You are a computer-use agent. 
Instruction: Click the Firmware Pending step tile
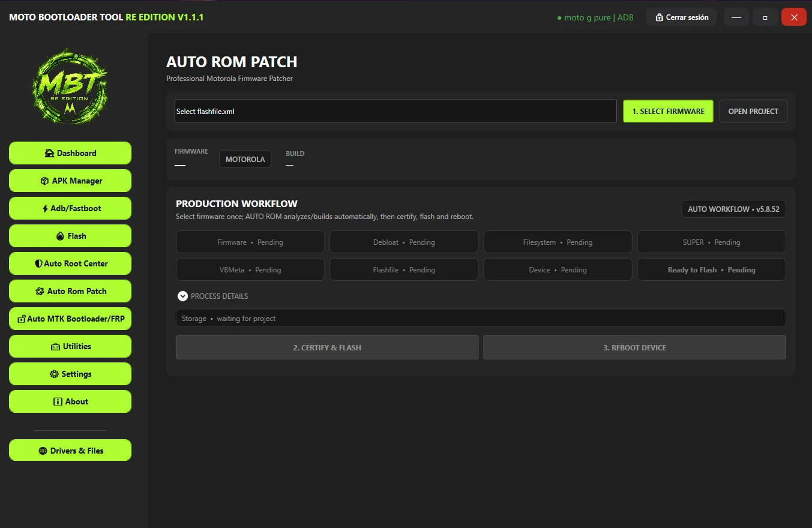click(250, 242)
